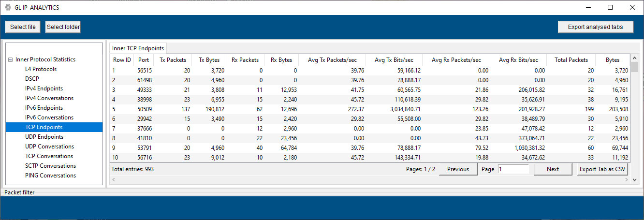Click the horizontal scrollbar right arrow

point(628,180)
